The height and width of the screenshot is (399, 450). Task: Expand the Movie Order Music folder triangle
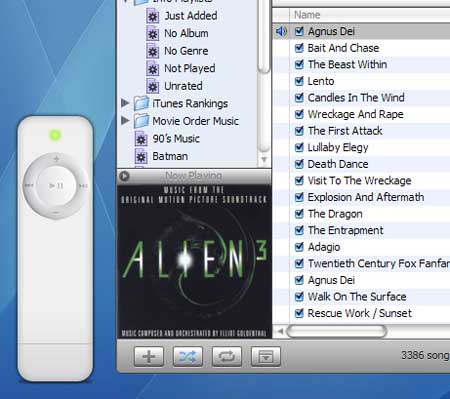(x=125, y=120)
